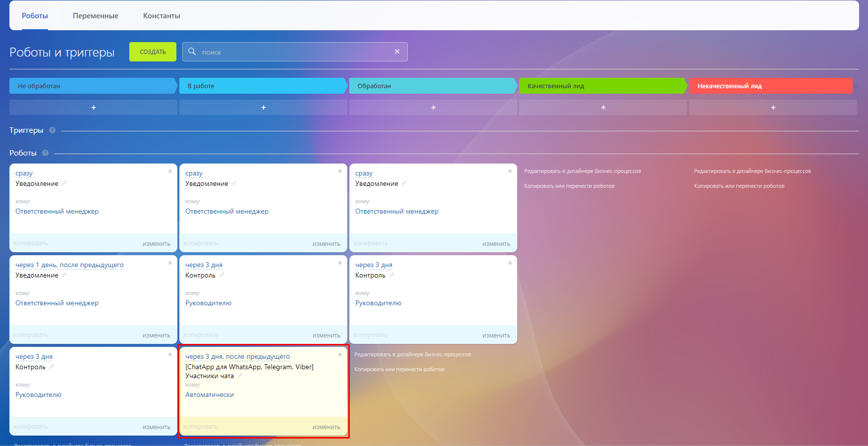Click the search magnifier icon
The width and height of the screenshot is (868, 446).
192,52
